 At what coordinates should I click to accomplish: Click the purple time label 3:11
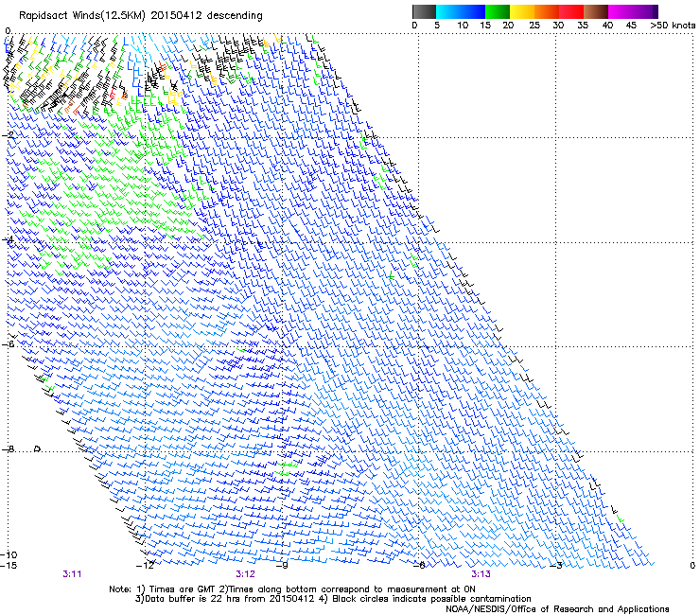pos(72,574)
